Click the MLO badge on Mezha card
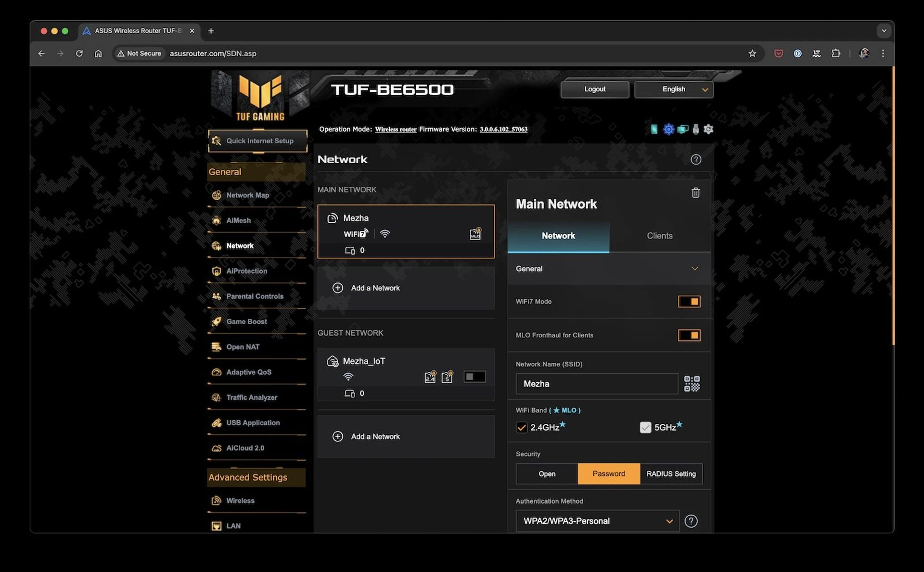Screen dimensions: 924x572 pyautogui.click(x=475, y=234)
